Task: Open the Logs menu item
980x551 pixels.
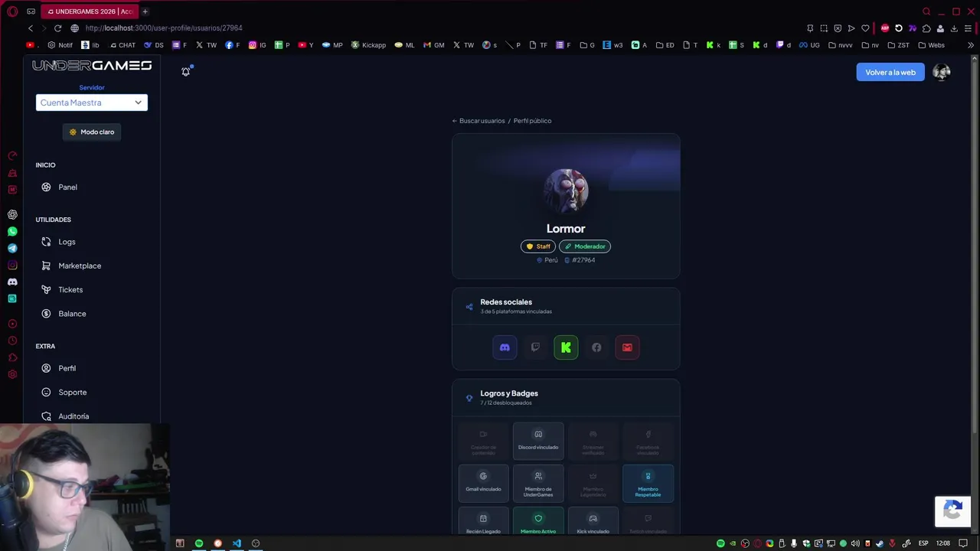Action: click(x=67, y=242)
